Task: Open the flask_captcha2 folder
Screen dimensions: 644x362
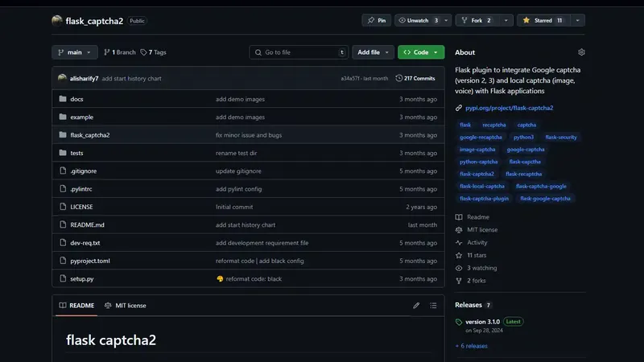Action: tap(90, 135)
